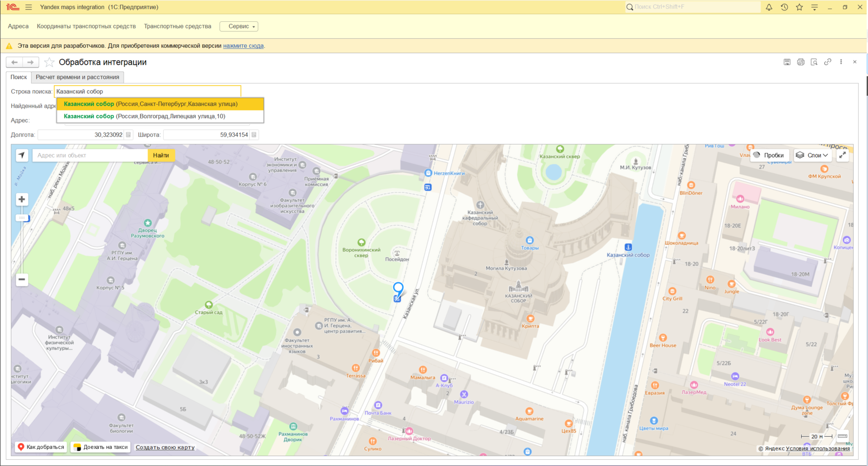Add form to favorites with star icon
The image size is (868, 466).
49,62
